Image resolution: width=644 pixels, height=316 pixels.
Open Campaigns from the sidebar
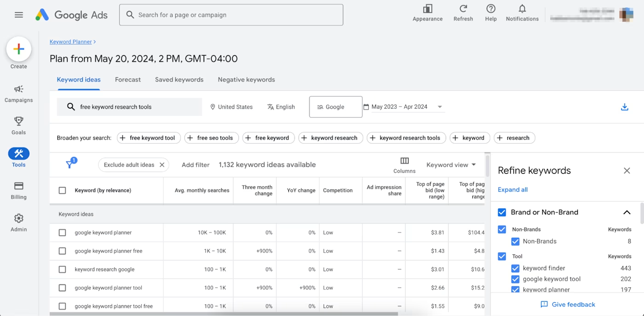pyautogui.click(x=19, y=94)
